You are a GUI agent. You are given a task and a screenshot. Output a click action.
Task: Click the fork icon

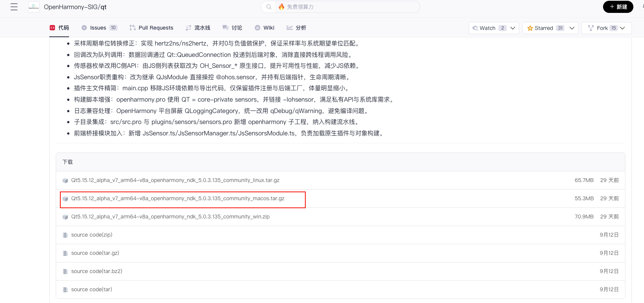pos(591,28)
